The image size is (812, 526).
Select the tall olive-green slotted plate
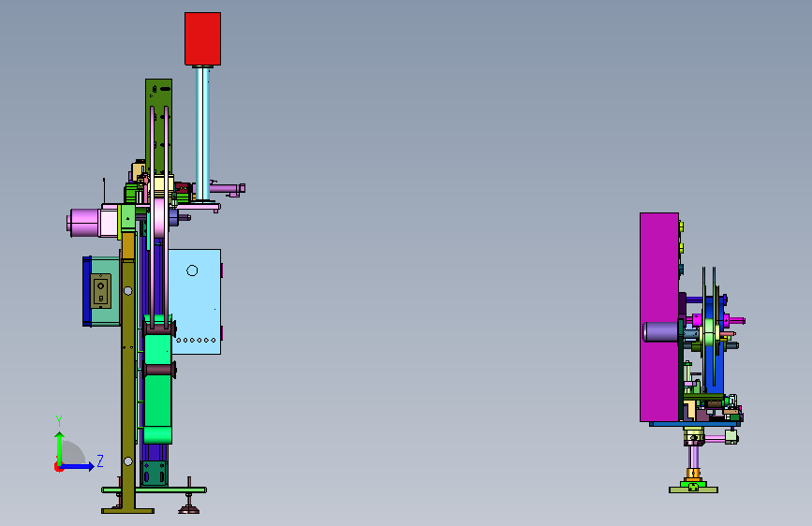click(x=158, y=127)
